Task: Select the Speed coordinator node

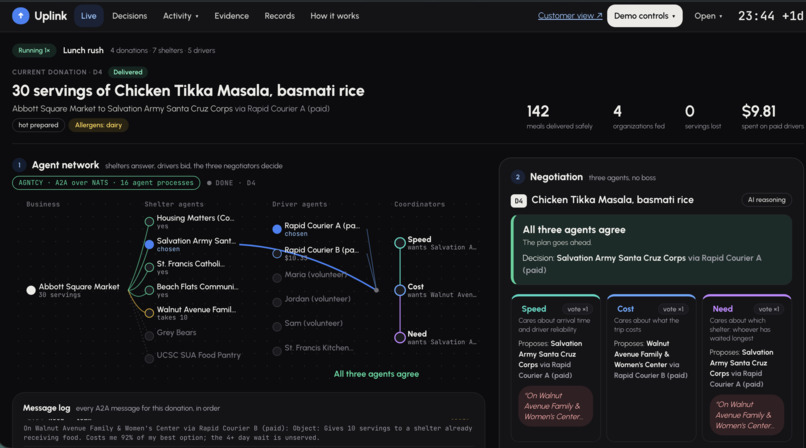Action: (400, 243)
